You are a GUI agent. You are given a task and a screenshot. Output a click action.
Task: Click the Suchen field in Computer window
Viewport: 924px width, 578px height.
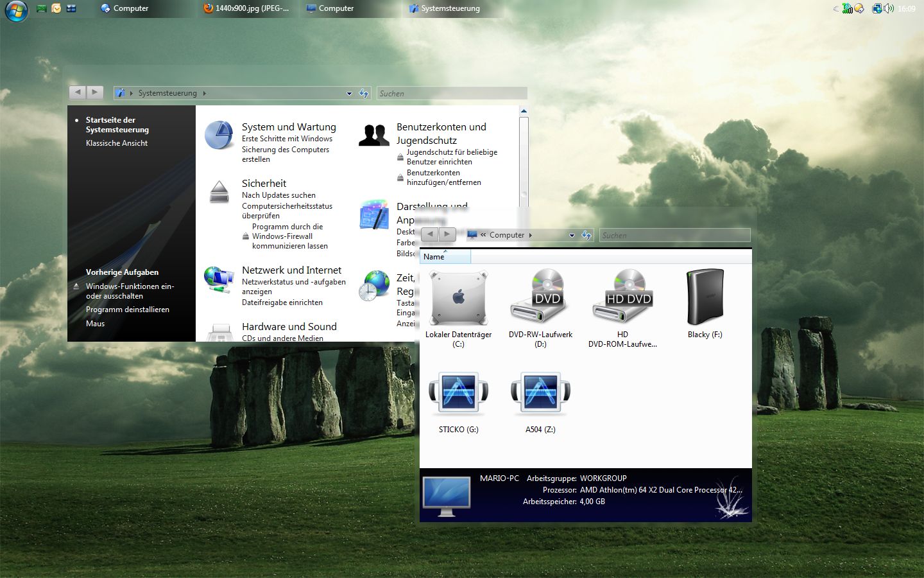674,236
